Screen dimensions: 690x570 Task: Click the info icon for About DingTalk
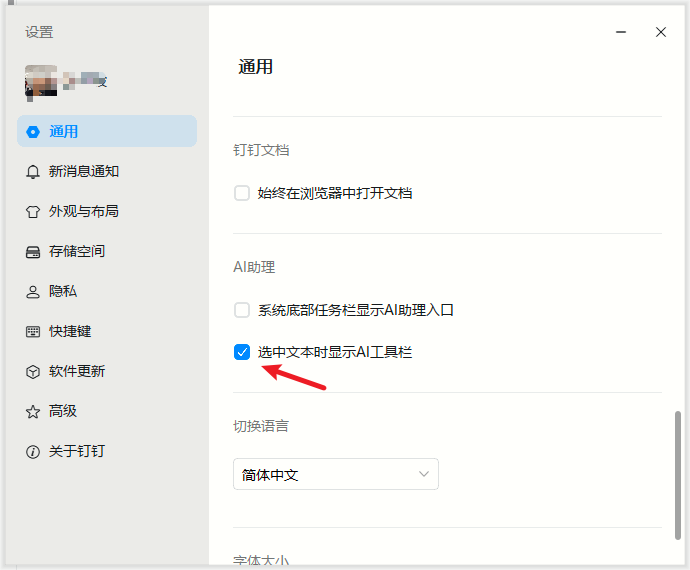click(x=33, y=451)
